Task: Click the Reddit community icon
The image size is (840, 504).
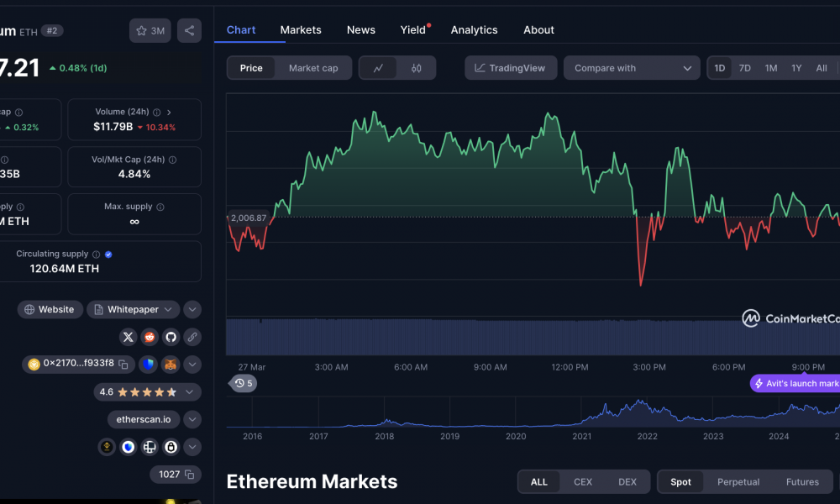Action: pos(149,337)
